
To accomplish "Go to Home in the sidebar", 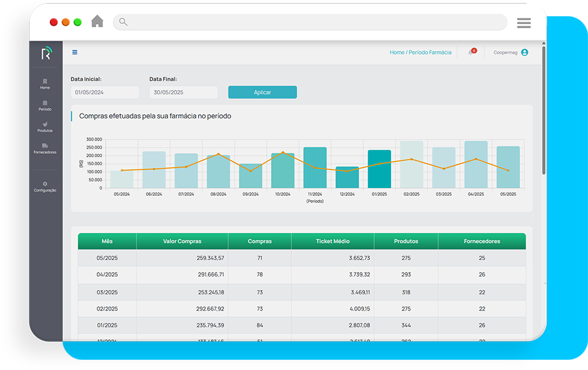I will pos(45,83).
